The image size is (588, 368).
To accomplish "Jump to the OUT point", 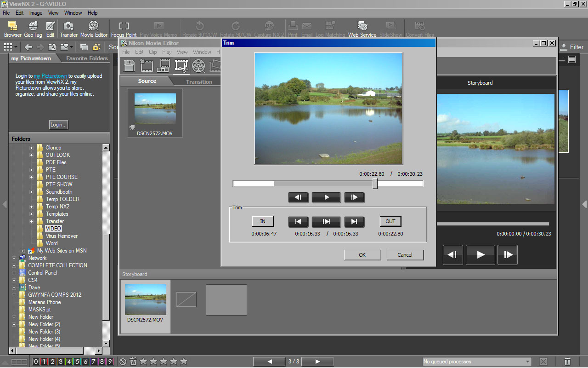I will point(354,222).
